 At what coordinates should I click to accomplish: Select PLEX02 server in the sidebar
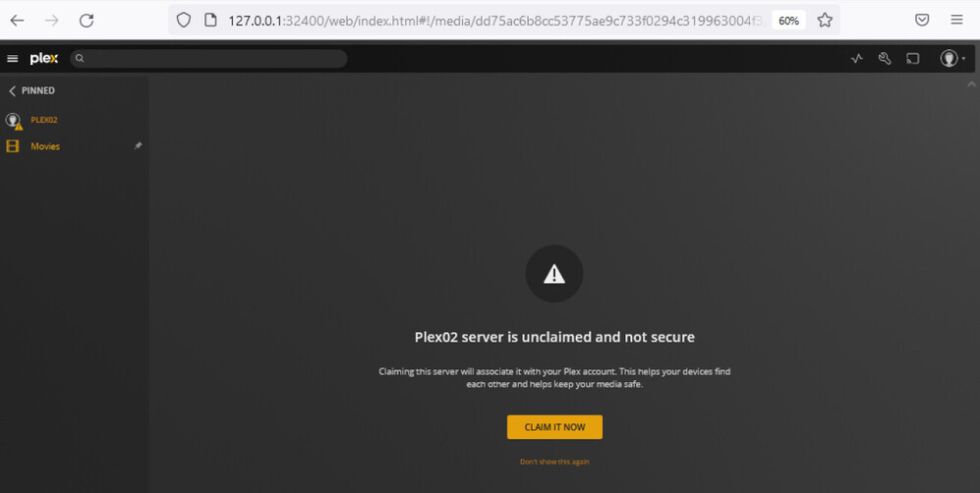[x=44, y=120]
